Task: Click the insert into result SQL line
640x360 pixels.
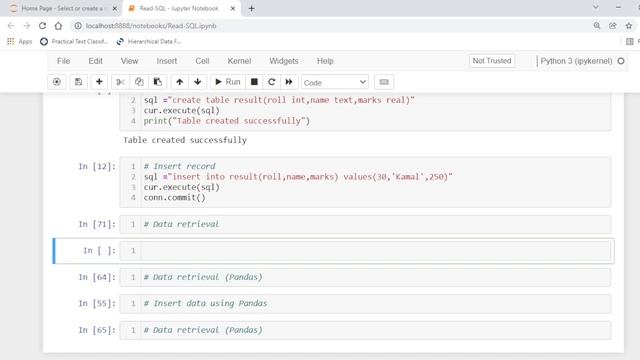Action: (x=298, y=177)
